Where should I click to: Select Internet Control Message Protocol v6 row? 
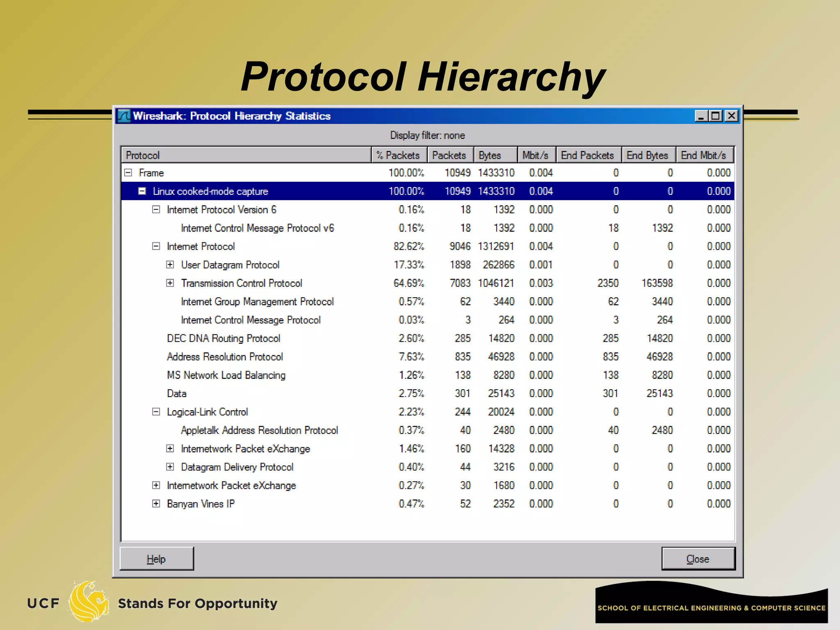click(x=428, y=228)
